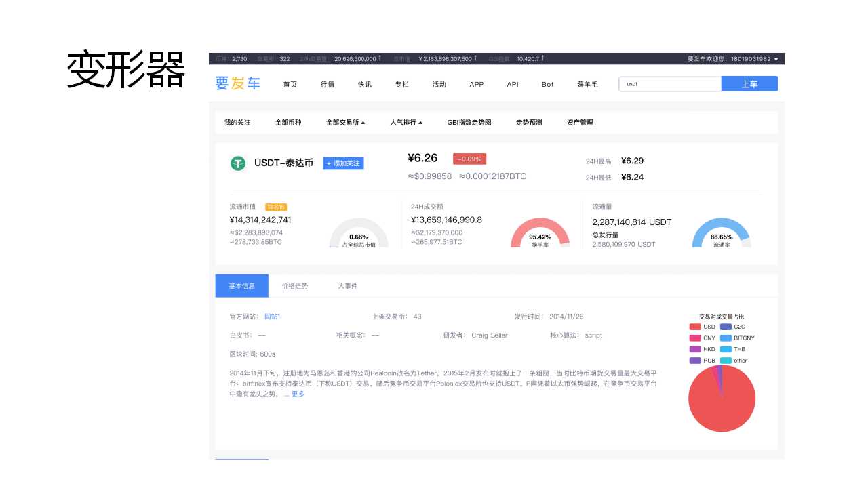Image resolution: width=868 pixels, height=488 pixels.
Task: Click the ¥6.26 current price
Action: pos(422,158)
